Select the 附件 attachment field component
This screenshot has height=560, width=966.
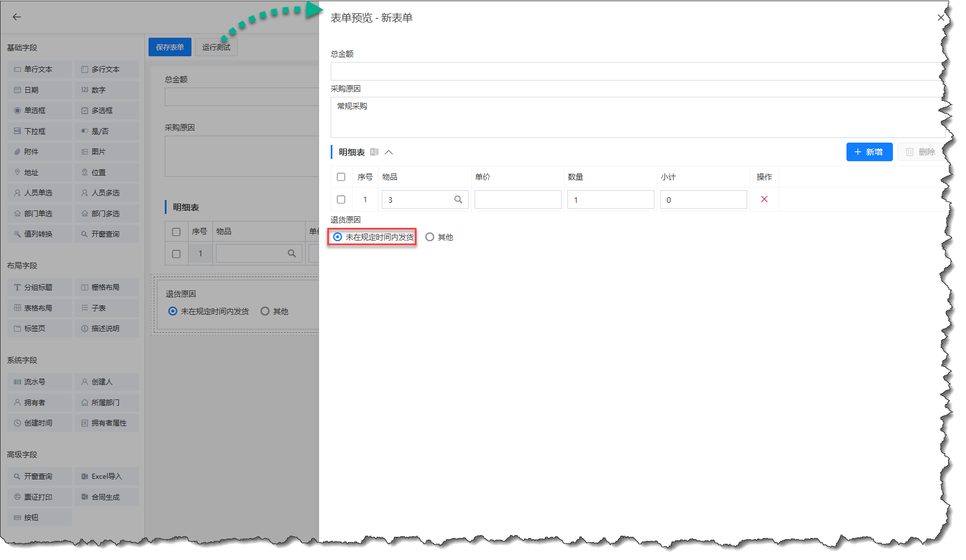pos(39,152)
